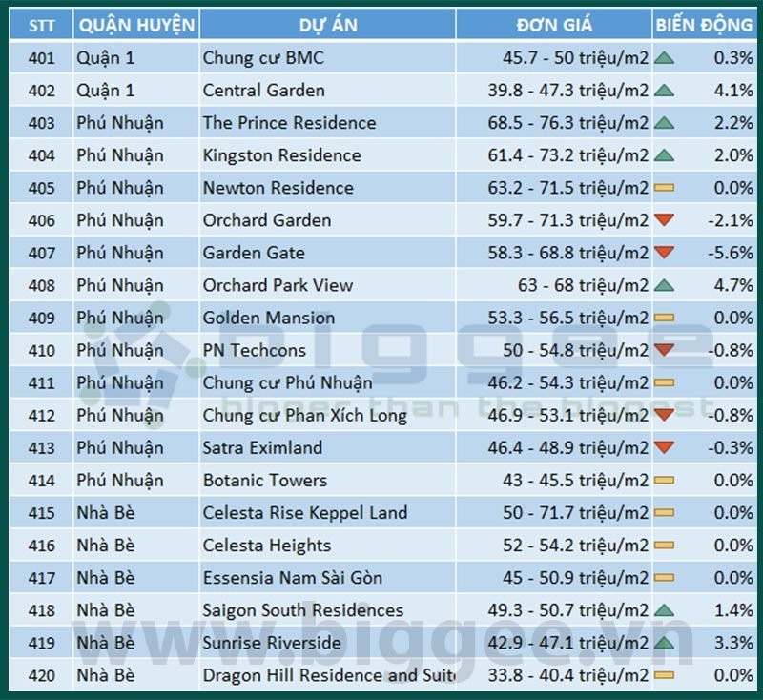The height and width of the screenshot is (700, 763).
Task: Click the QUẬN HUYỆN column header
Action: (x=136, y=25)
